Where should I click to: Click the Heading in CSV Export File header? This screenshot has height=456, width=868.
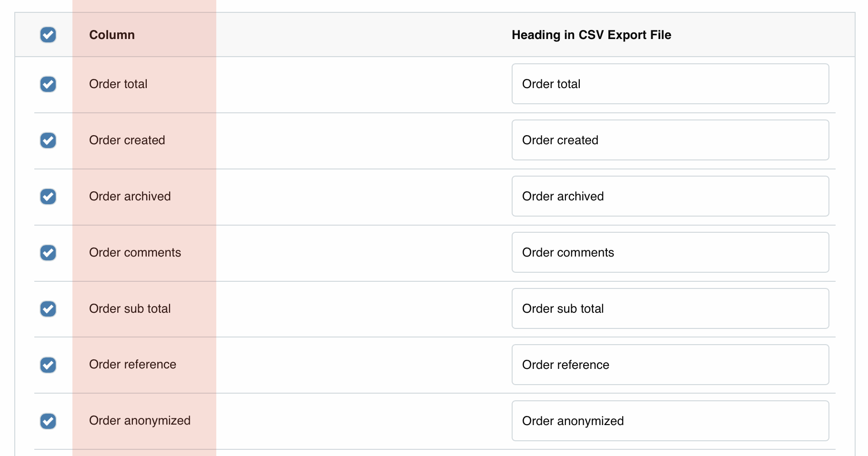[591, 35]
